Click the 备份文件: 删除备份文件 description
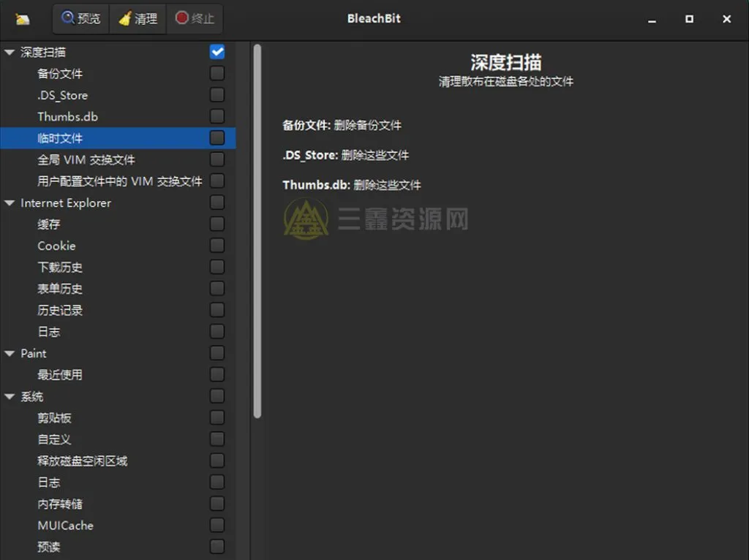This screenshot has width=749, height=560. coord(342,125)
